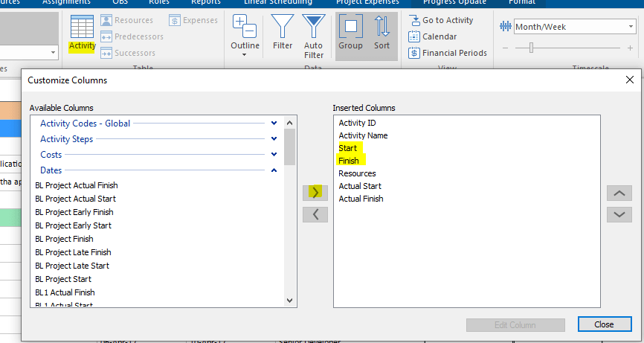Select BL Project Early Start

pos(73,225)
